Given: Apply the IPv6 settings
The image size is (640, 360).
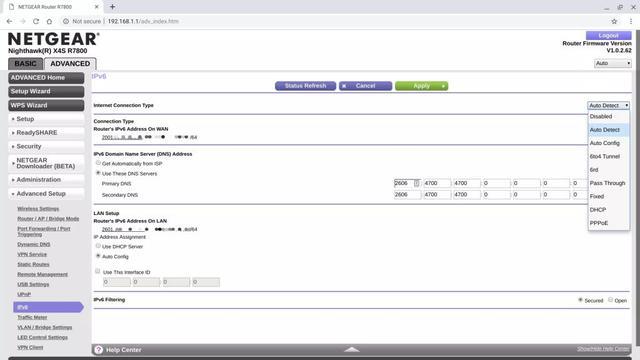Looking at the screenshot, I should [x=421, y=86].
